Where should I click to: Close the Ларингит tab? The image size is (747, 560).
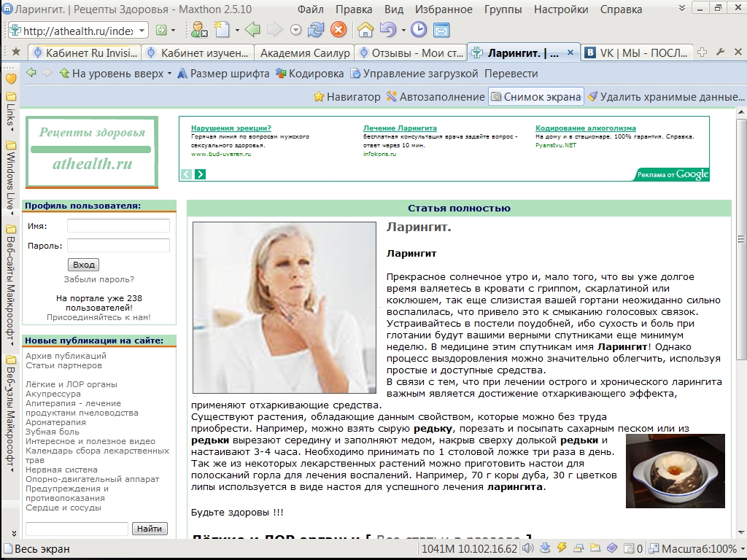coord(570,53)
